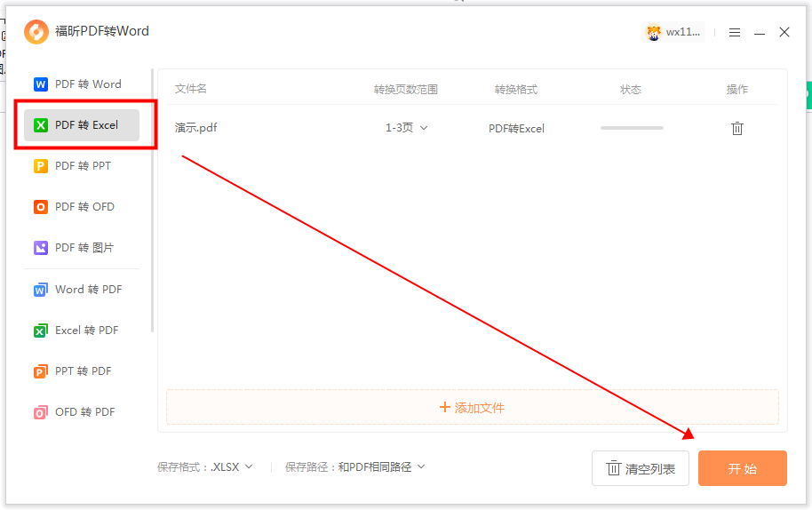This screenshot has width=812, height=510.
Task: Click the wx11... account name
Action: 682,32
